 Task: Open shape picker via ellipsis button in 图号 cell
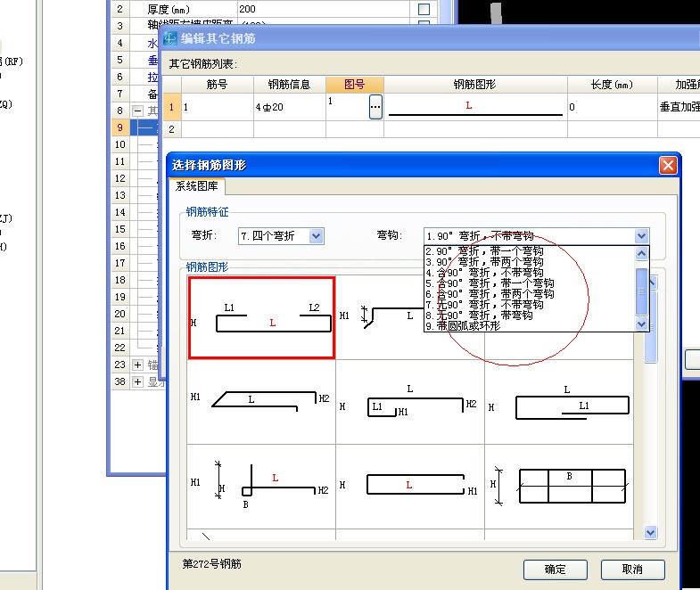[x=375, y=107]
